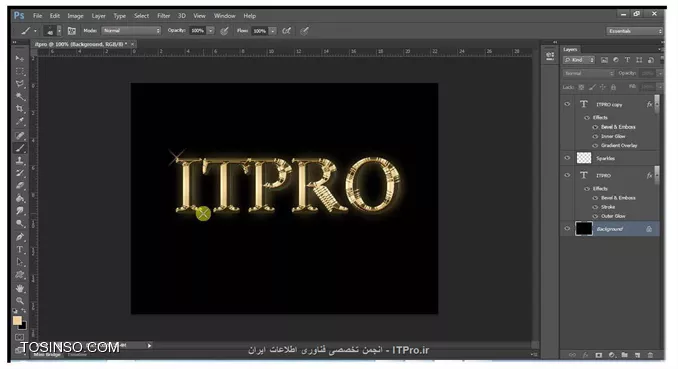Select the Dodge tool

click(x=20, y=224)
